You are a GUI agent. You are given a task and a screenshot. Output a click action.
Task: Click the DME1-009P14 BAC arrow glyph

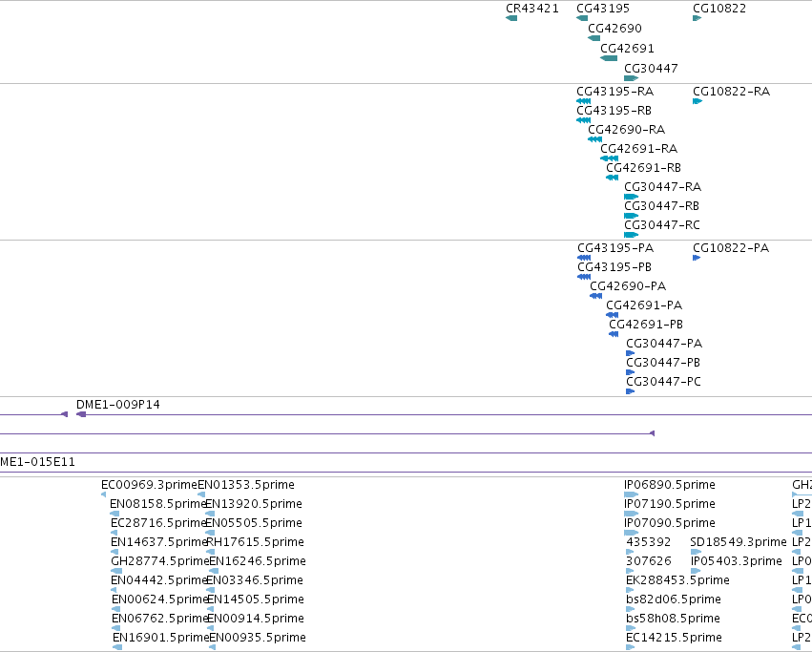(81, 414)
